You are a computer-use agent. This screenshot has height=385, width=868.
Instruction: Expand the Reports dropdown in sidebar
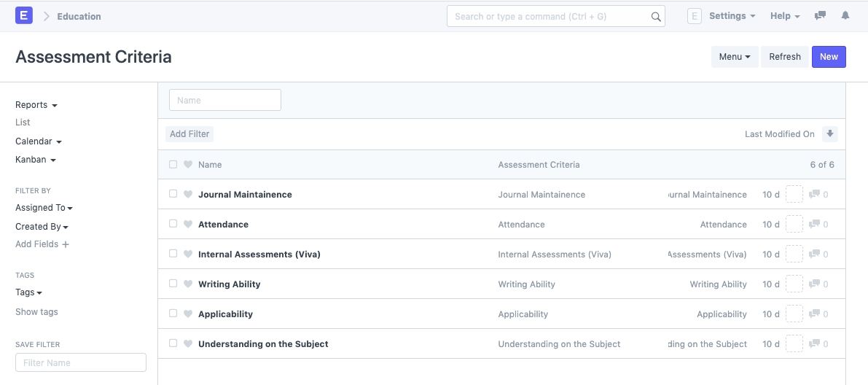pyautogui.click(x=36, y=105)
